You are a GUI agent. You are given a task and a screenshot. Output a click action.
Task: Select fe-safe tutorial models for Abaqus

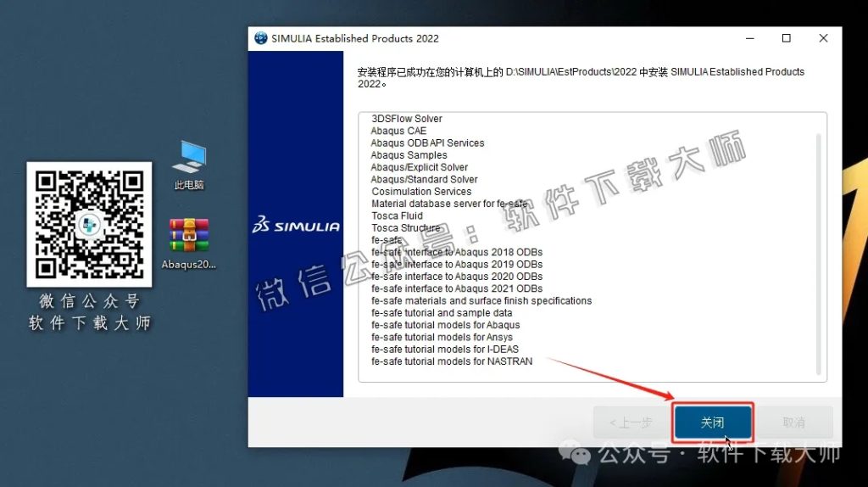tap(446, 325)
